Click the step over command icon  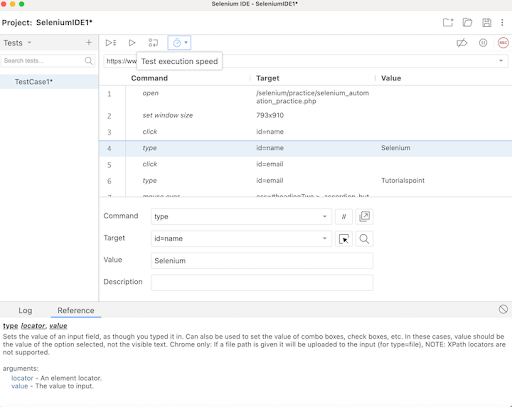click(x=153, y=43)
